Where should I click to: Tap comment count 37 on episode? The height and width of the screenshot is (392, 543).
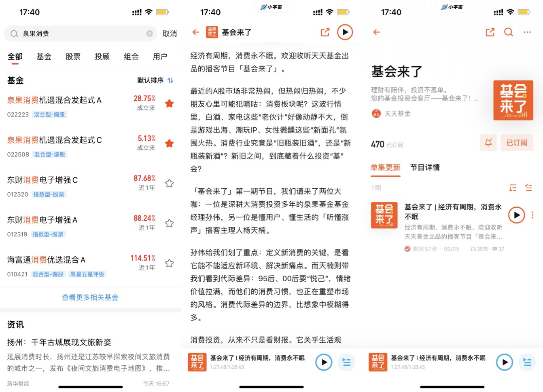pos(498,249)
